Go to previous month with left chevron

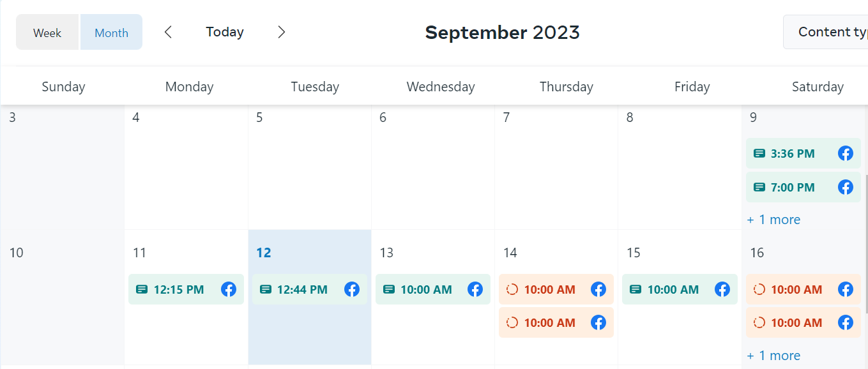[168, 32]
